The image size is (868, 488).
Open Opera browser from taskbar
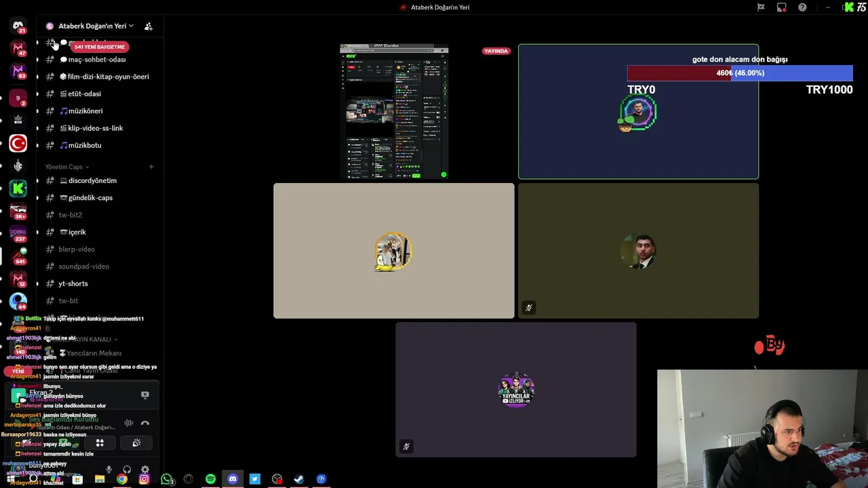point(189,479)
